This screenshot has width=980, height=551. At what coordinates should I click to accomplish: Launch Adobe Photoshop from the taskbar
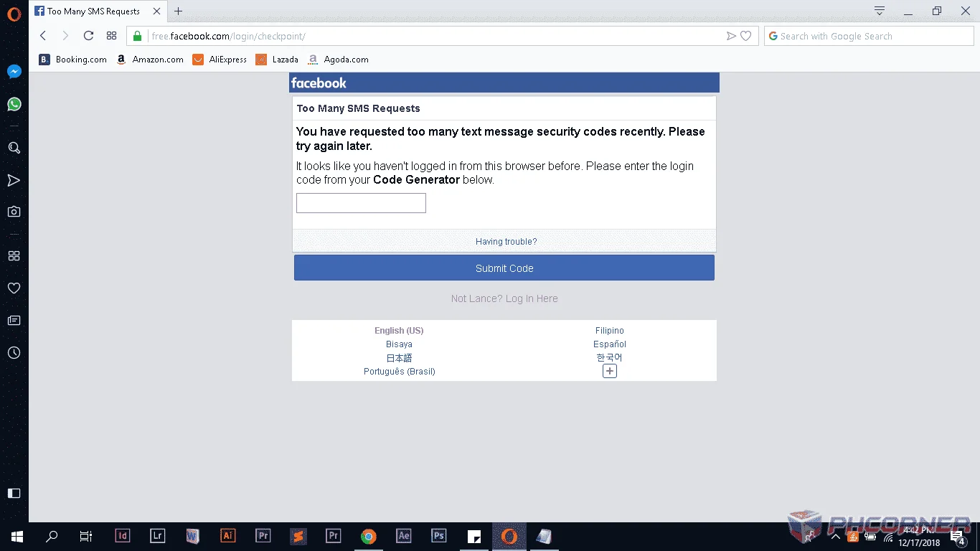(x=438, y=536)
